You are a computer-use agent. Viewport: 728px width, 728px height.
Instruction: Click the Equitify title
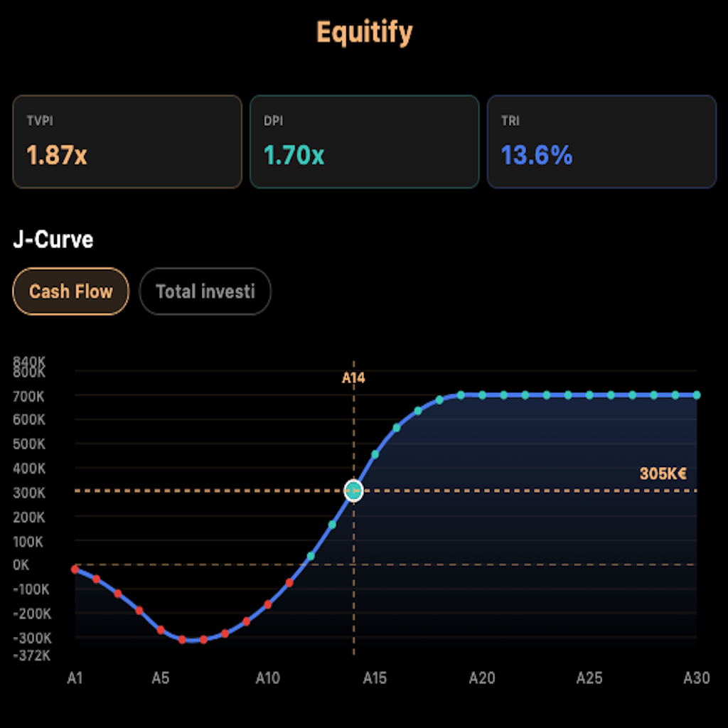tap(364, 32)
